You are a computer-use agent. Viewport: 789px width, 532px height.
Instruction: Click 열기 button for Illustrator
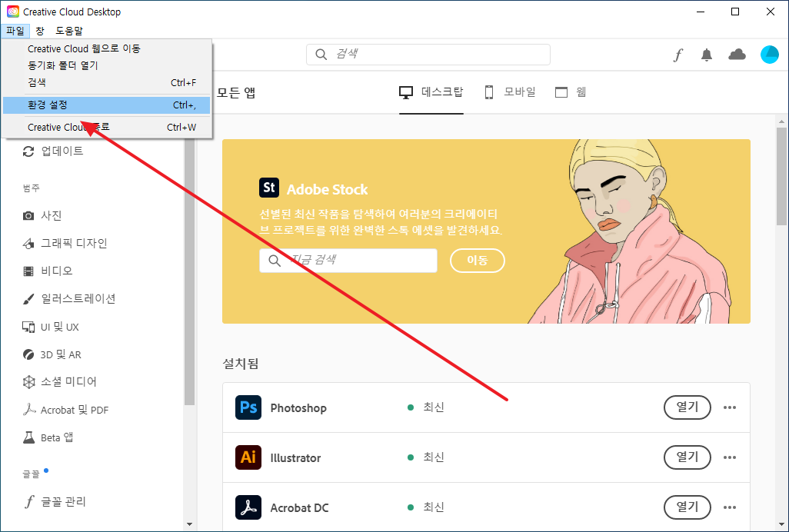[687, 457]
